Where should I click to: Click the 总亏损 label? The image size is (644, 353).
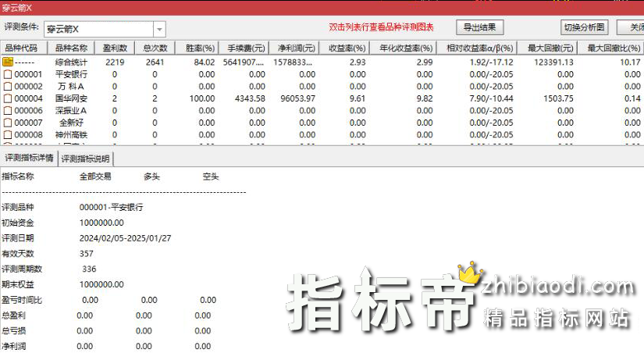tap(13, 331)
